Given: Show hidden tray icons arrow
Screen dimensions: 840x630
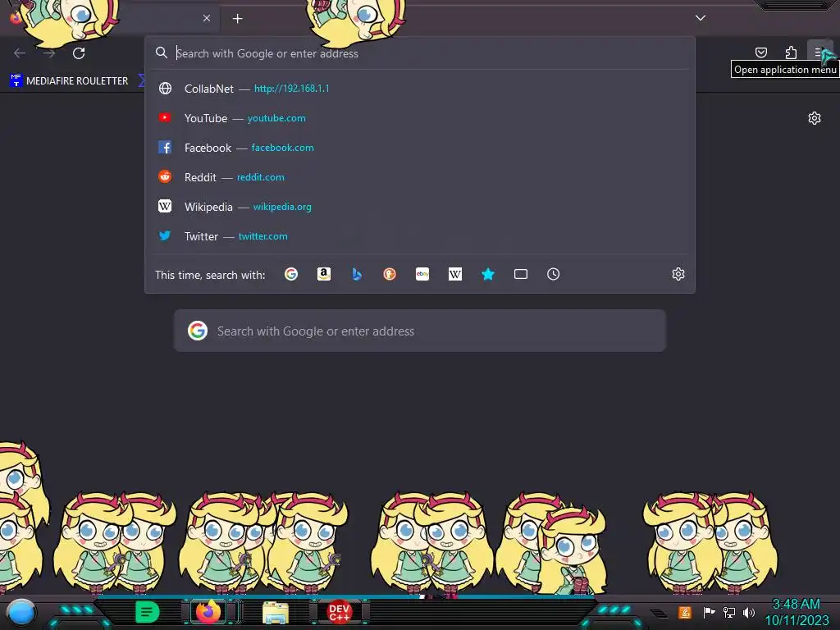Looking at the screenshot, I should [x=659, y=614].
